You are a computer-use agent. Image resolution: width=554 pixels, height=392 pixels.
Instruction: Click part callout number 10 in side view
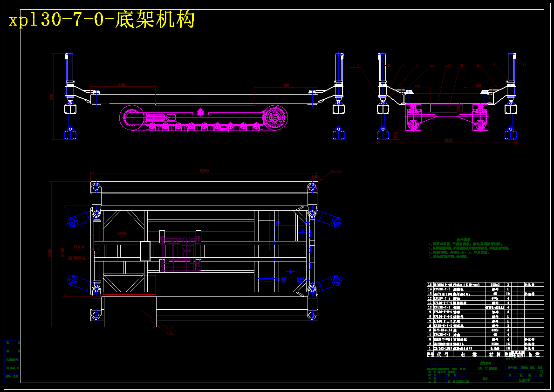coord(494,65)
